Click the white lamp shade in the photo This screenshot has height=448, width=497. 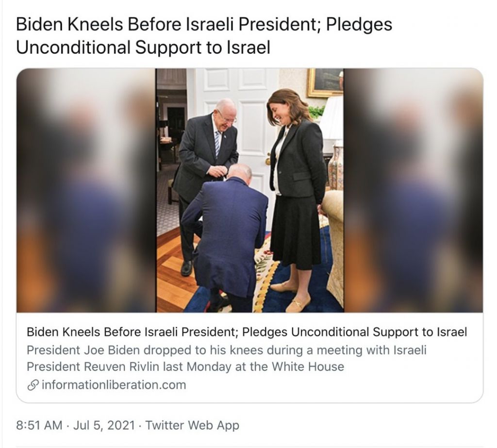(x=333, y=117)
